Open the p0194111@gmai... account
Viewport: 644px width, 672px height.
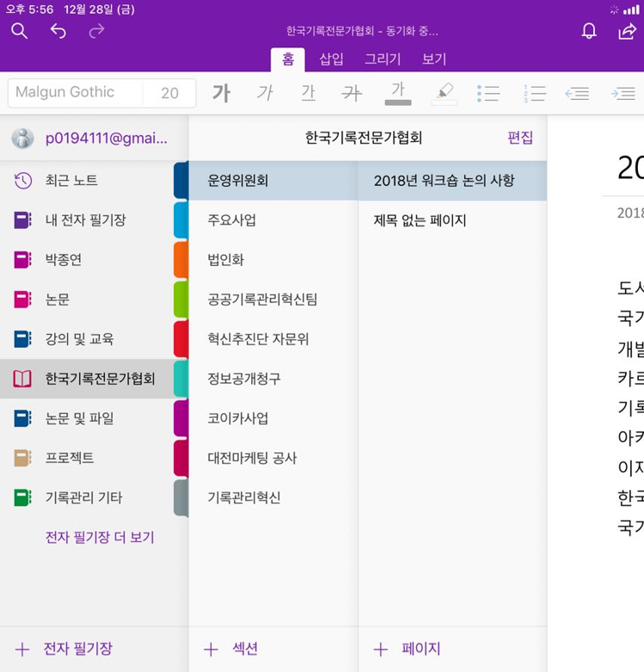[95, 138]
